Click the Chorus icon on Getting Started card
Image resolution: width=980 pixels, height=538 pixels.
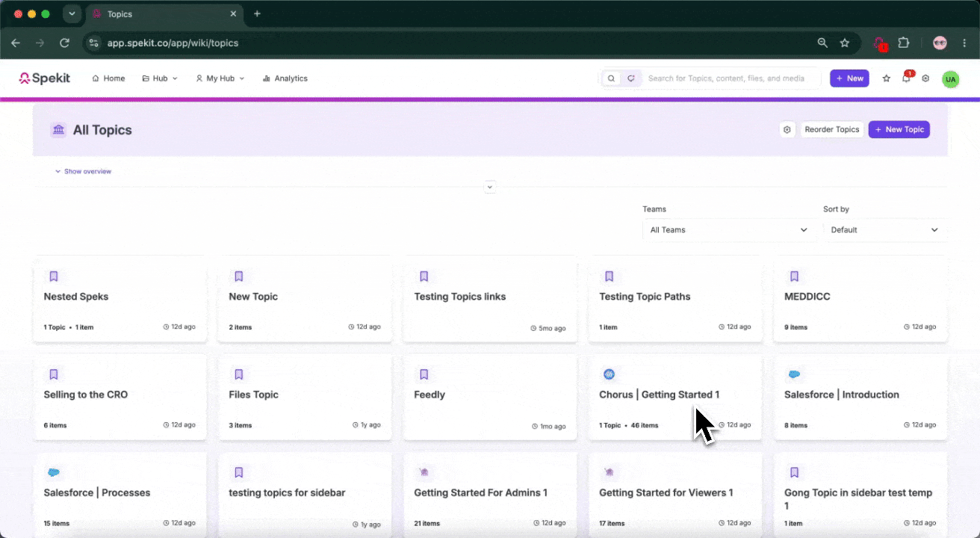[x=610, y=374]
